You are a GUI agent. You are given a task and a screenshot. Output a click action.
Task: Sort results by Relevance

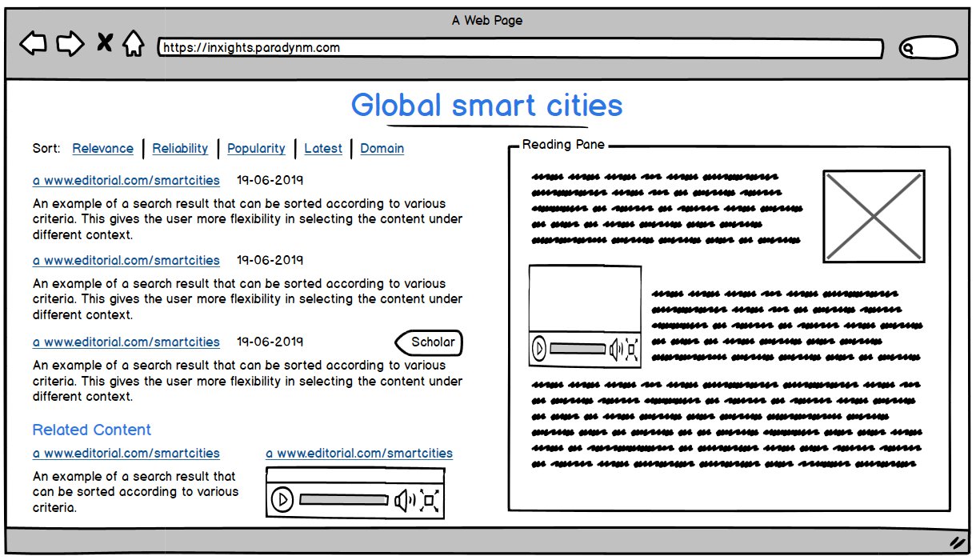pos(102,149)
